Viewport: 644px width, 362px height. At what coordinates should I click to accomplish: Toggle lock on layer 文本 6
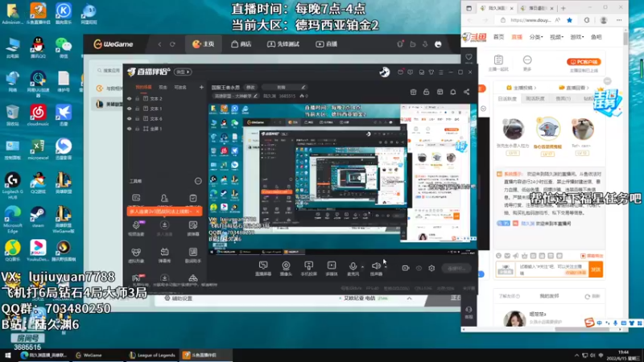coord(137,118)
